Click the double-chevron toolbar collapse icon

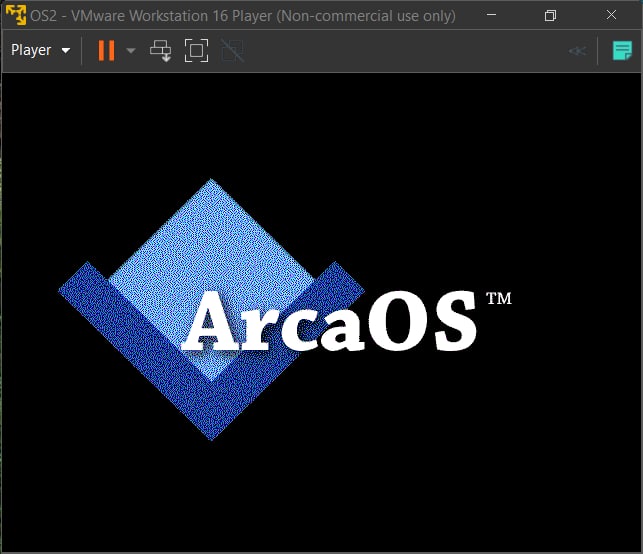pyautogui.click(x=578, y=51)
